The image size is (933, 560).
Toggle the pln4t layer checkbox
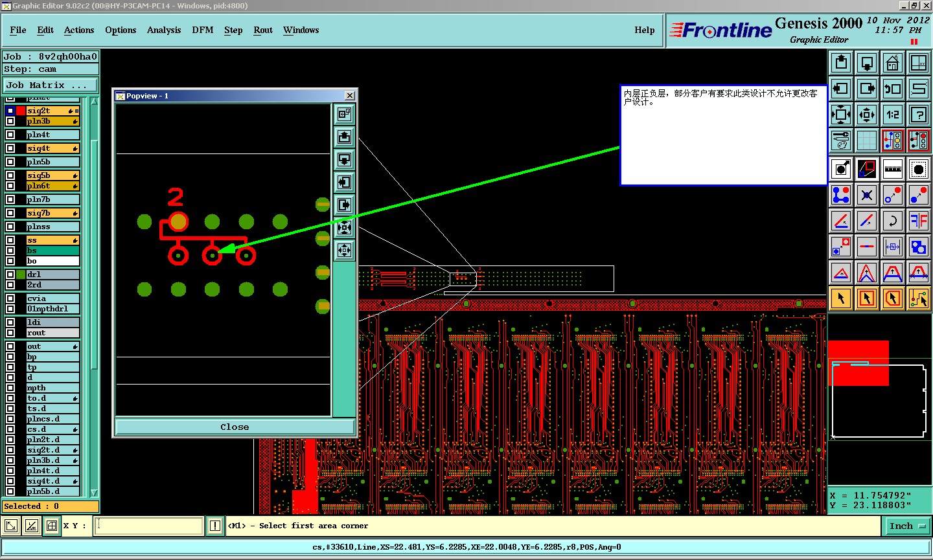pyautogui.click(x=10, y=135)
